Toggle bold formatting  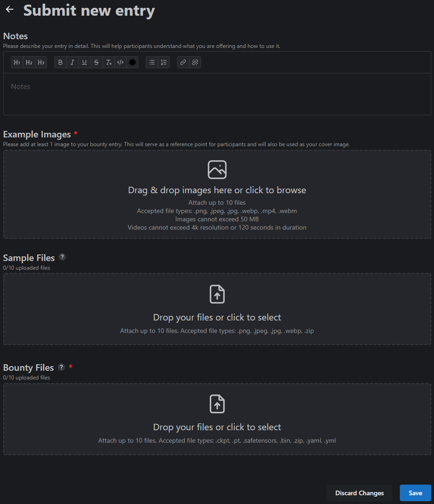coord(60,62)
